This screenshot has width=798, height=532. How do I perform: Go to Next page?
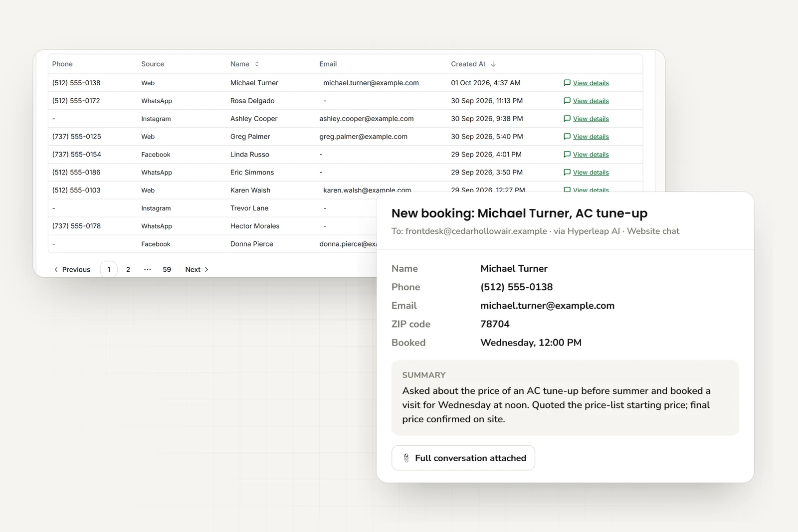tap(197, 270)
